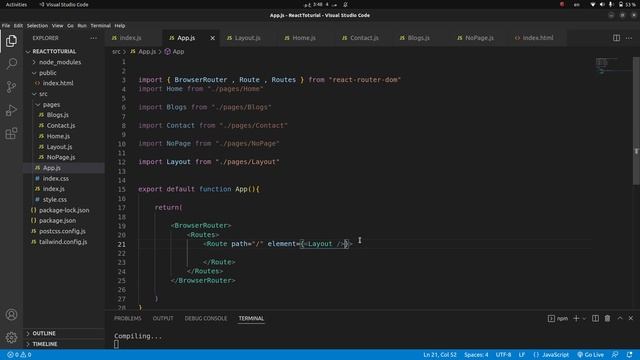Open Home.js in the explorer tree
The image size is (640, 360).
pos(58,136)
